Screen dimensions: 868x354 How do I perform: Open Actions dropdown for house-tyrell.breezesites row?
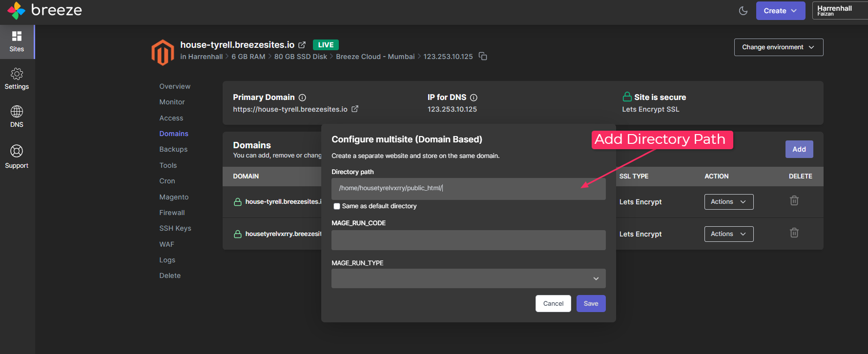tap(729, 202)
